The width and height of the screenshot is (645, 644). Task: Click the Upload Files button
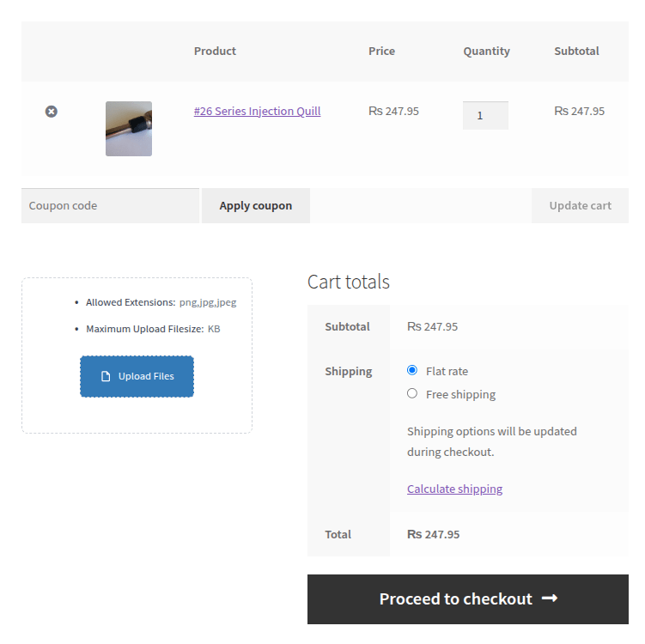(x=137, y=376)
